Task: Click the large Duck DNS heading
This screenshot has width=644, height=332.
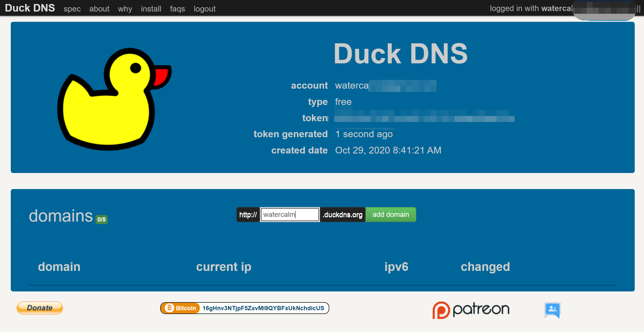Action: tap(401, 54)
